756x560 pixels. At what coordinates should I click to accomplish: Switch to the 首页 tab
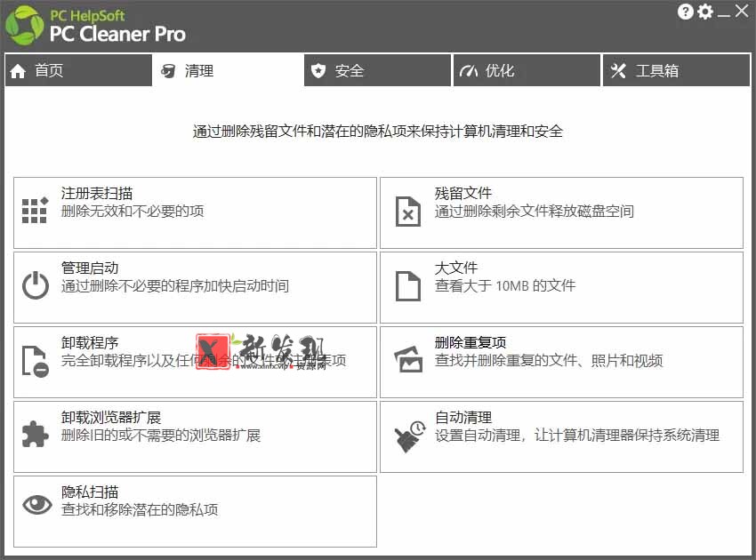pos(78,70)
